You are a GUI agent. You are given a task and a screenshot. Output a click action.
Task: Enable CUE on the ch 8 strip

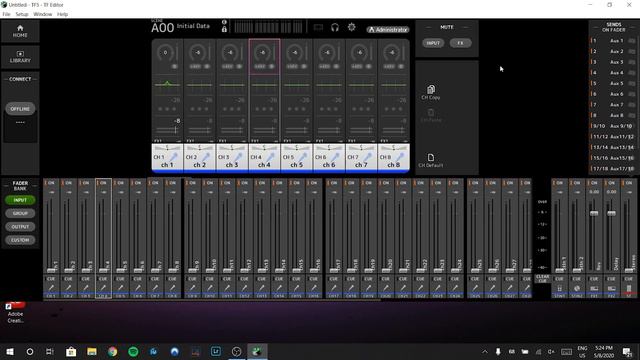pyautogui.click(x=172, y=279)
